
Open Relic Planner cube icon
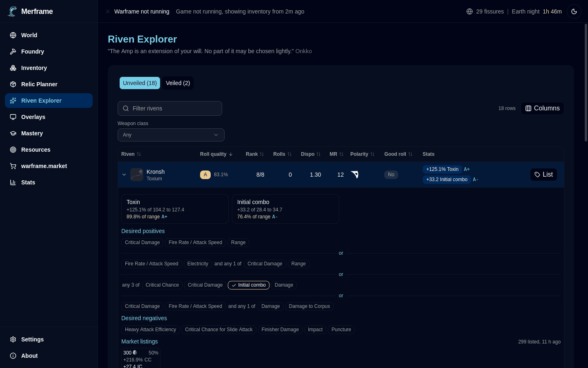(13, 84)
